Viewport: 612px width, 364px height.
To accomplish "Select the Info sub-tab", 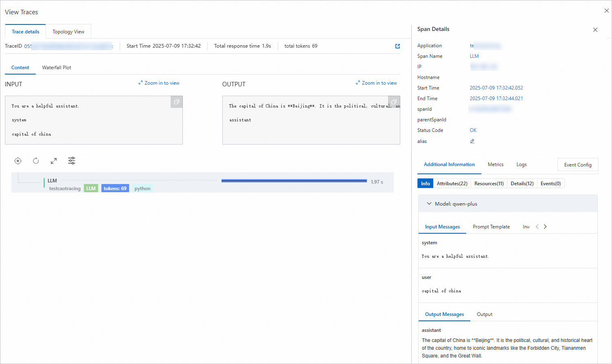I will click(426, 184).
